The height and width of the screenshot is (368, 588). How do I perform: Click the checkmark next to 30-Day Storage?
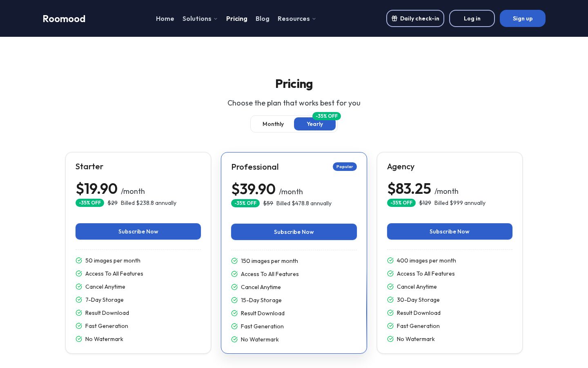[390, 300]
